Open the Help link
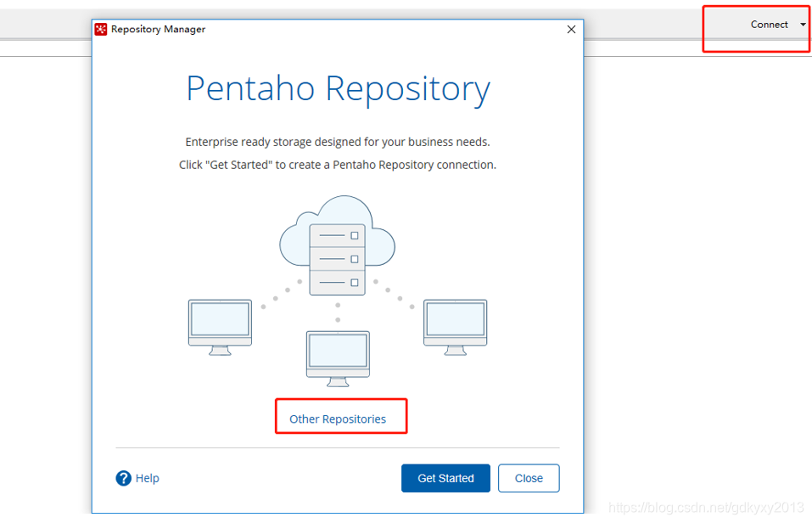812x523 pixels. (x=147, y=478)
